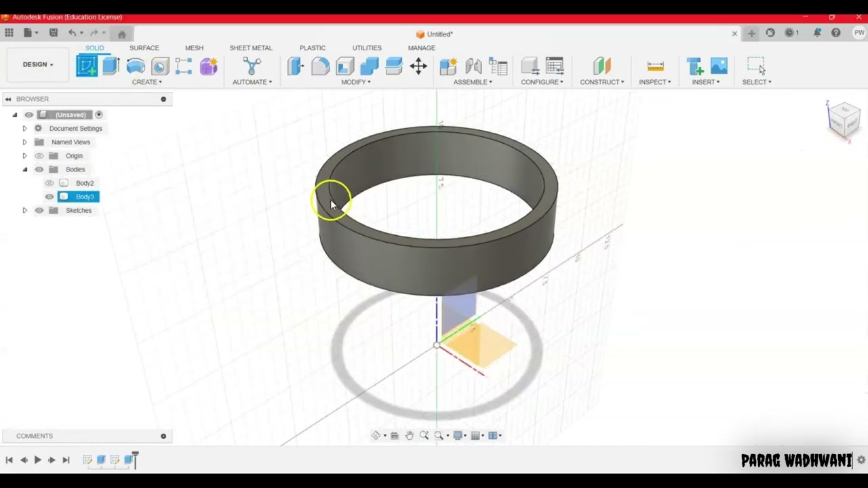Switch to the SURFACE tab
The width and height of the screenshot is (868, 488).
144,48
